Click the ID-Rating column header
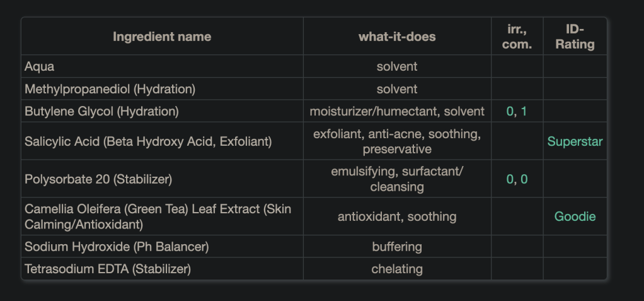 tap(575, 37)
